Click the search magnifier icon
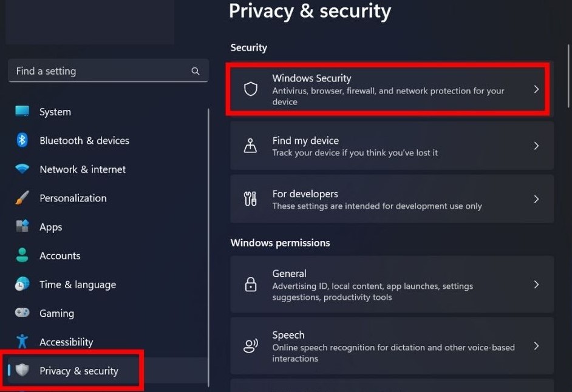Screen dimensions: 572x392 195,71
